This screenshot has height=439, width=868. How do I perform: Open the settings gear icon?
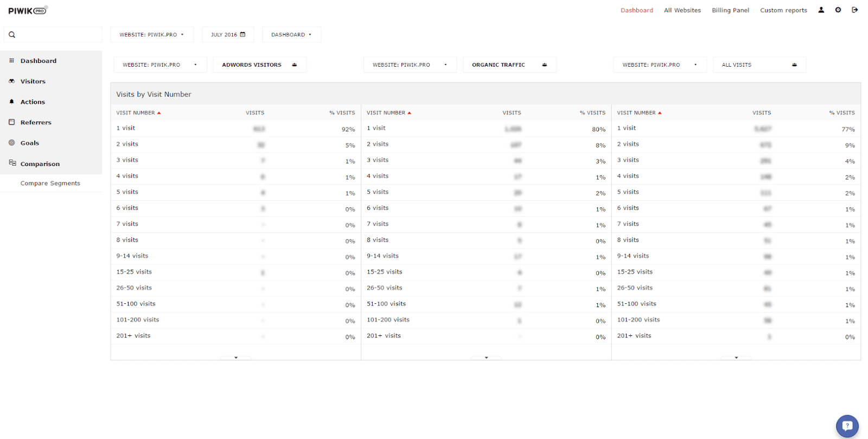pos(838,10)
